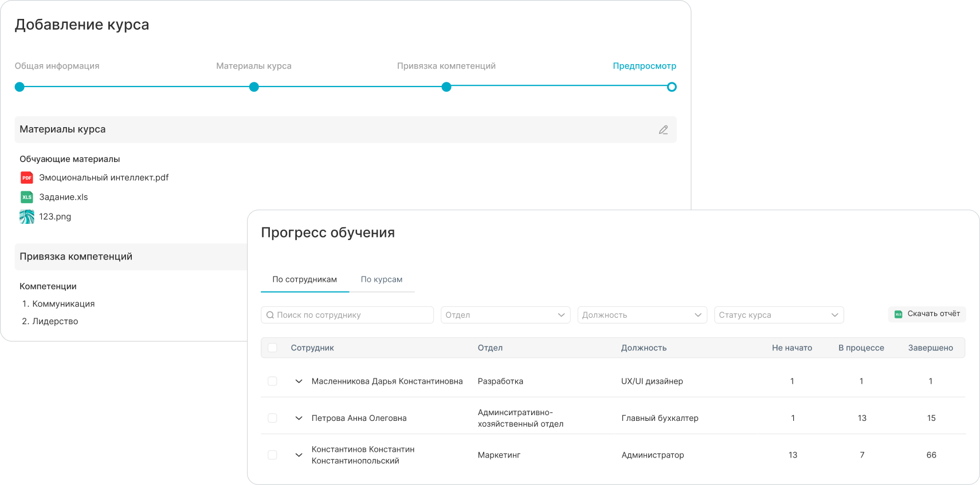The height and width of the screenshot is (485, 980).
Task: Expand row of Петрова Анна Олеговна
Action: pyautogui.click(x=299, y=418)
